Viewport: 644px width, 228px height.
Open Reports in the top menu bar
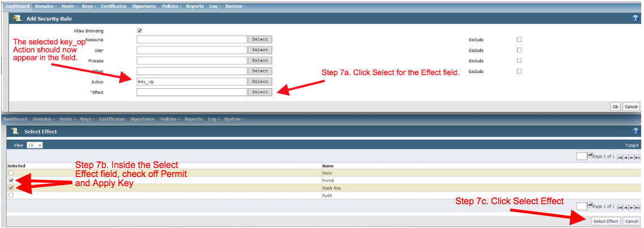pyautogui.click(x=195, y=6)
